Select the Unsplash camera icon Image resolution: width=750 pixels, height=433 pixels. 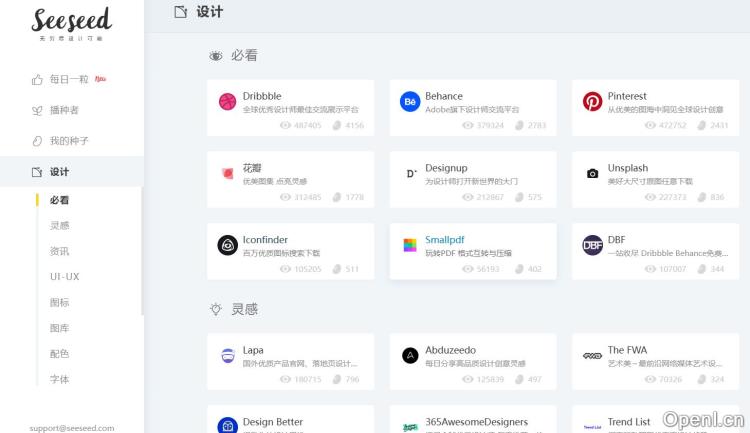point(592,173)
